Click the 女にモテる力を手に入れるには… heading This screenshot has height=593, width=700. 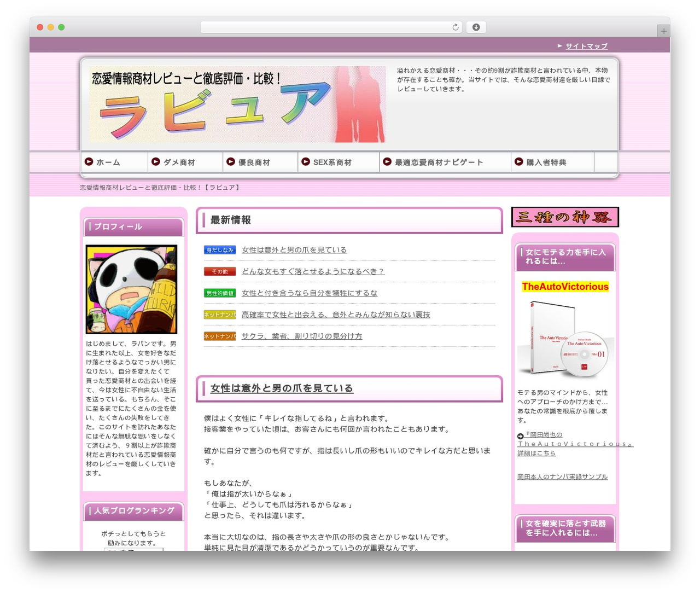point(565,257)
